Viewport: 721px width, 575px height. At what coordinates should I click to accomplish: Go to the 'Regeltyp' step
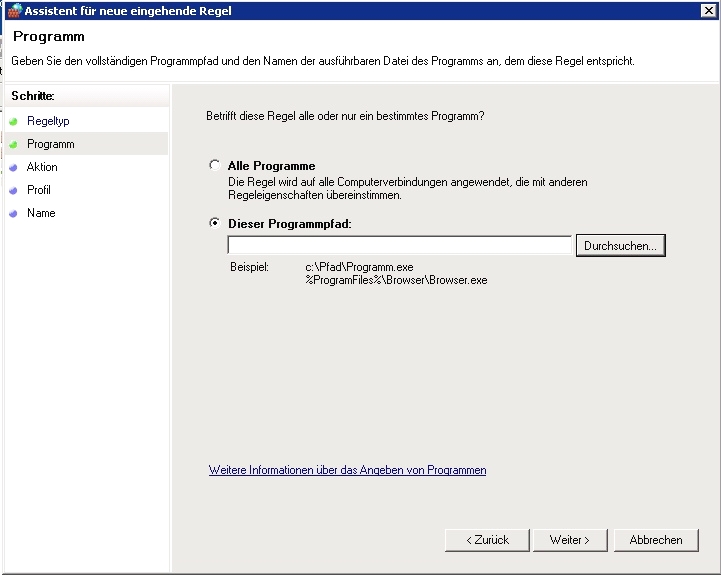pos(48,121)
